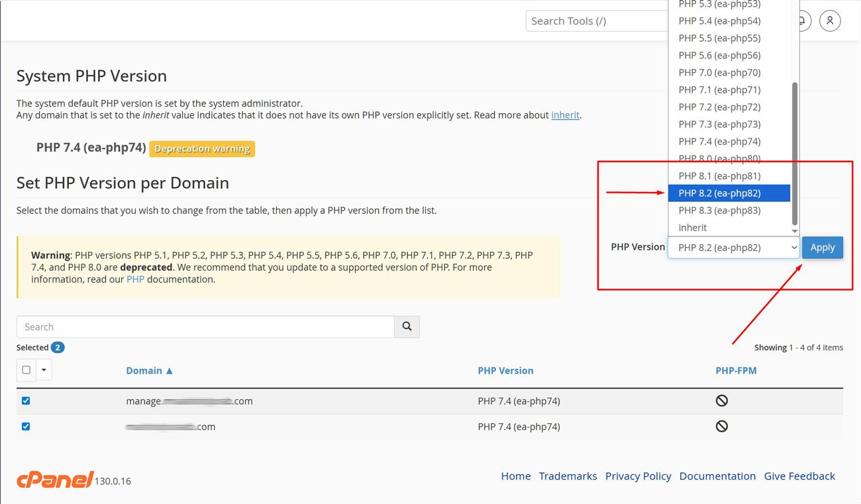Uncheck the manage subdomain row checkbox
This screenshot has height=504, width=861.
tap(26, 401)
